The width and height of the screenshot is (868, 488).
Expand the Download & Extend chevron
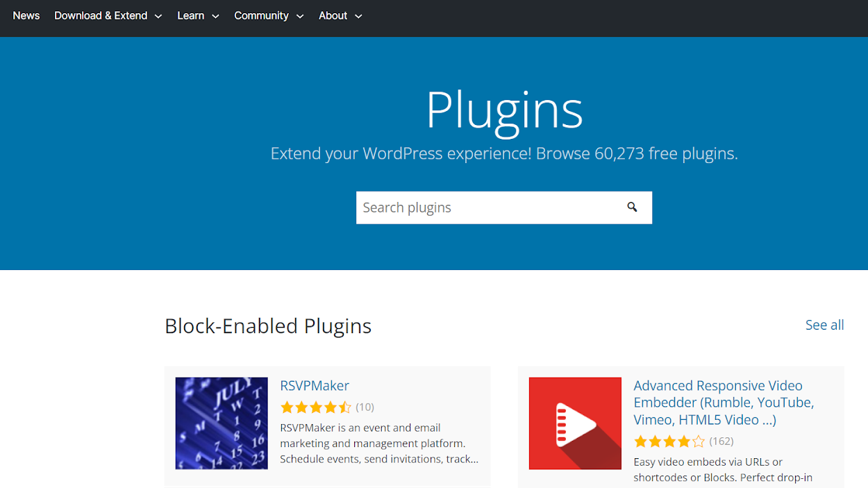[158, 16]
